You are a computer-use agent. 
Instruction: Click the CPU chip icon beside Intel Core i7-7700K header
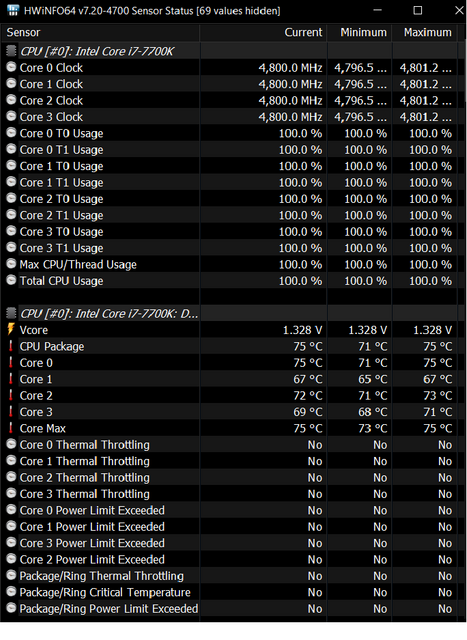11,51
